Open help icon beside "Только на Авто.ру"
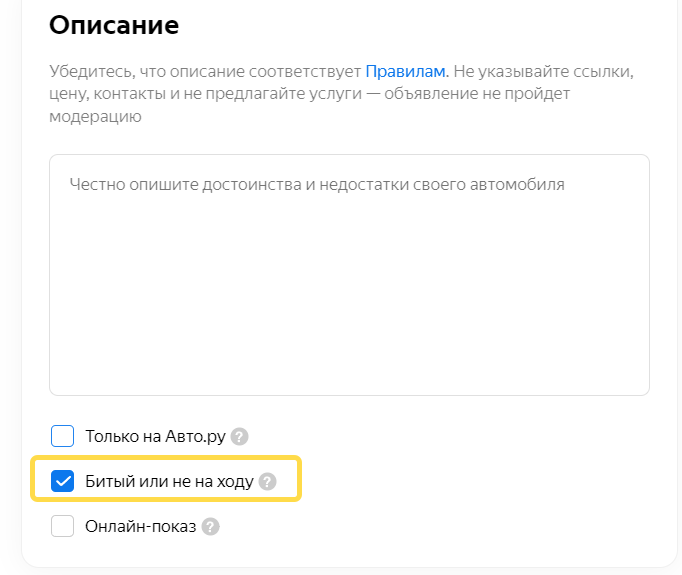 tap(239, 437)
